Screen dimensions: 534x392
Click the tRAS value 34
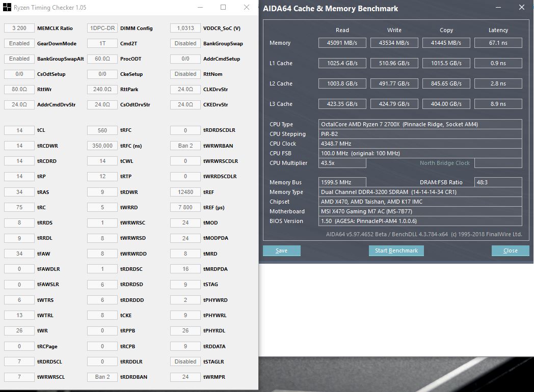[19, 192]
